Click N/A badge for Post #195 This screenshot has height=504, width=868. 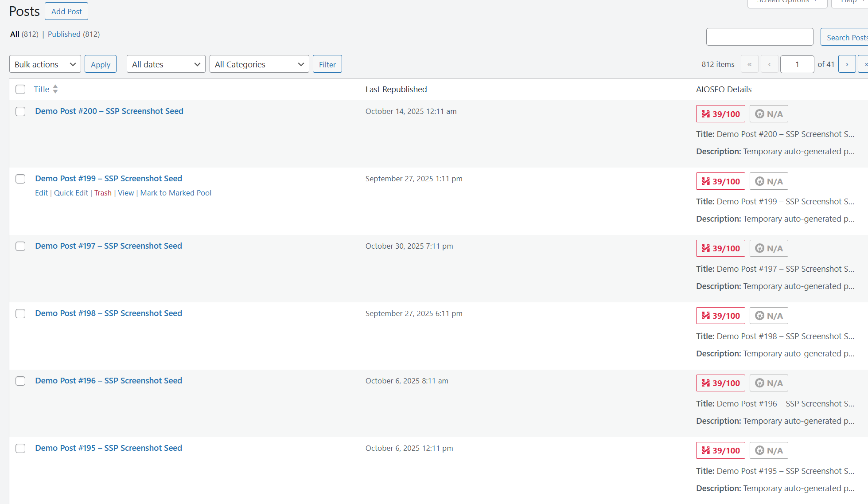pyautogui.click(x=769, y=450)
